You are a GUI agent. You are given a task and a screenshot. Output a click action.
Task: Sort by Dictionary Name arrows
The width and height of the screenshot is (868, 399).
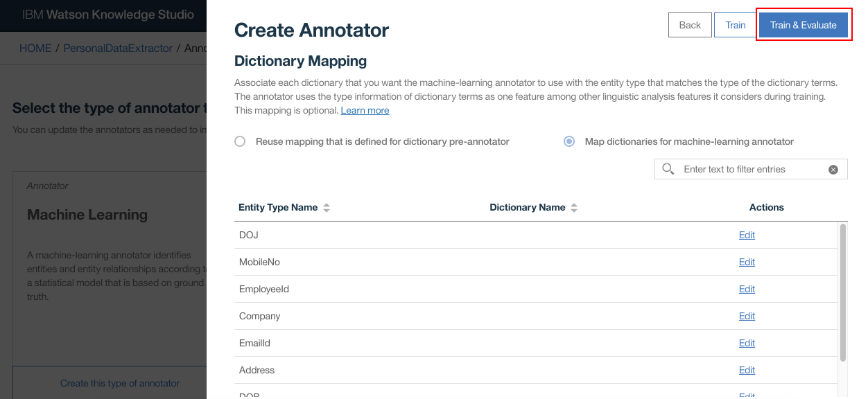(574, 208)
